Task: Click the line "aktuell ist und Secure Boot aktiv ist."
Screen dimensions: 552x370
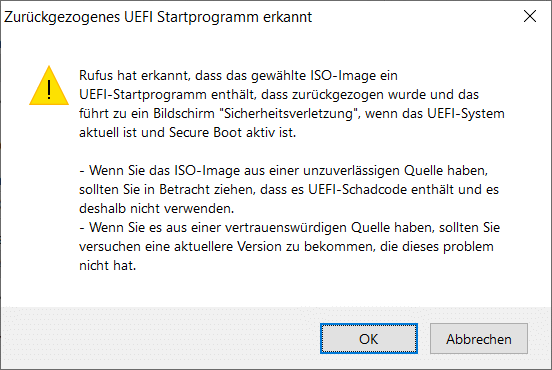Action: point(188,133)
